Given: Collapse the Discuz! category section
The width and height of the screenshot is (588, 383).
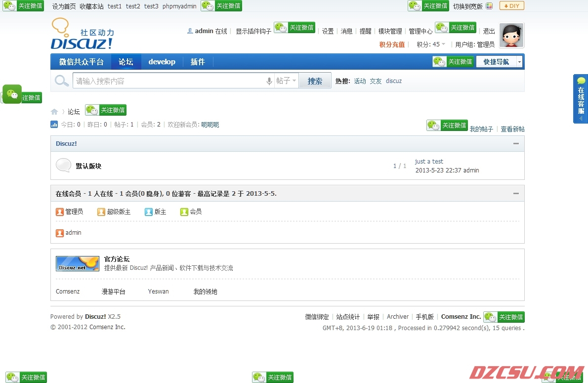Looking at the screenshot, I should pos(516,143).
